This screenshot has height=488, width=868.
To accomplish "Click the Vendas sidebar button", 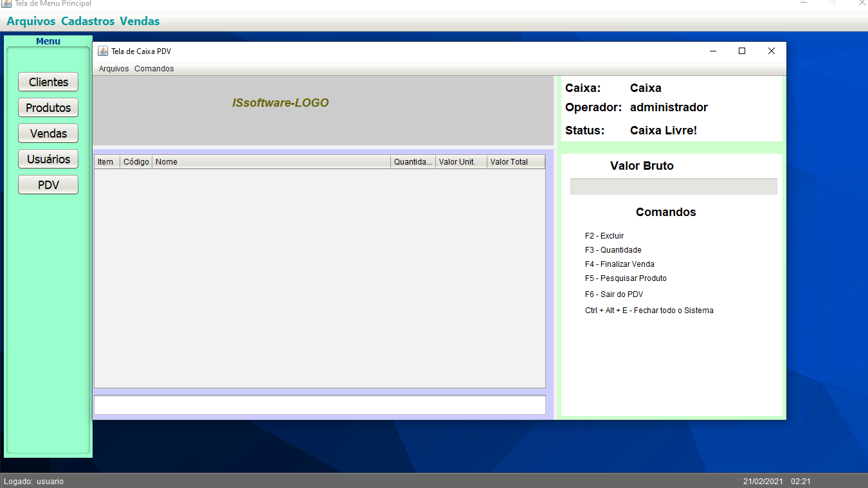I will [x=48, y=133].
